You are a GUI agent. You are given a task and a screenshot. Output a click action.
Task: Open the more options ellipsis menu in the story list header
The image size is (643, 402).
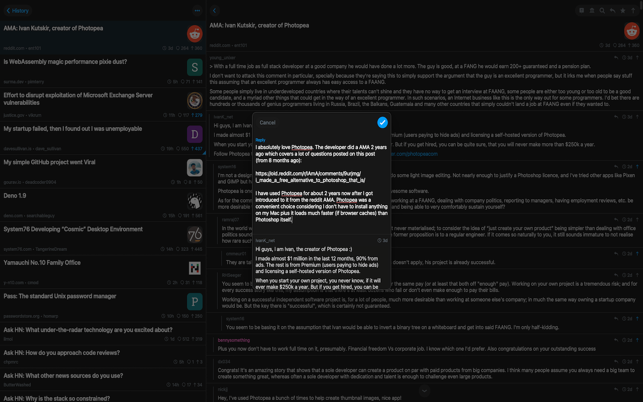(197, 11)
